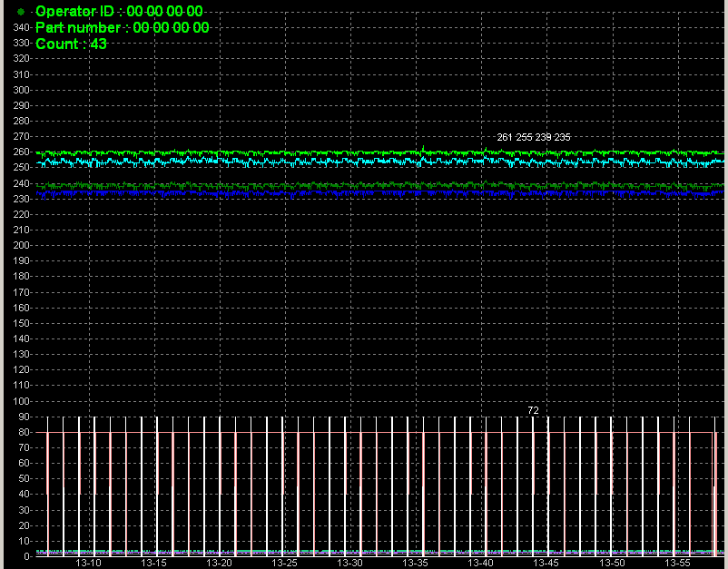Click the 13-35 time axis label
The width and height of the screenshot is (728, 569).
[x=415, y=563]
